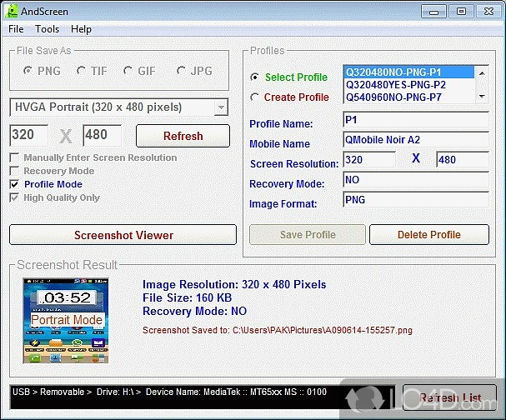This screenshot has height=420, width=506.
Task: Click the Refresh button
Action: [x=183, y=136]
